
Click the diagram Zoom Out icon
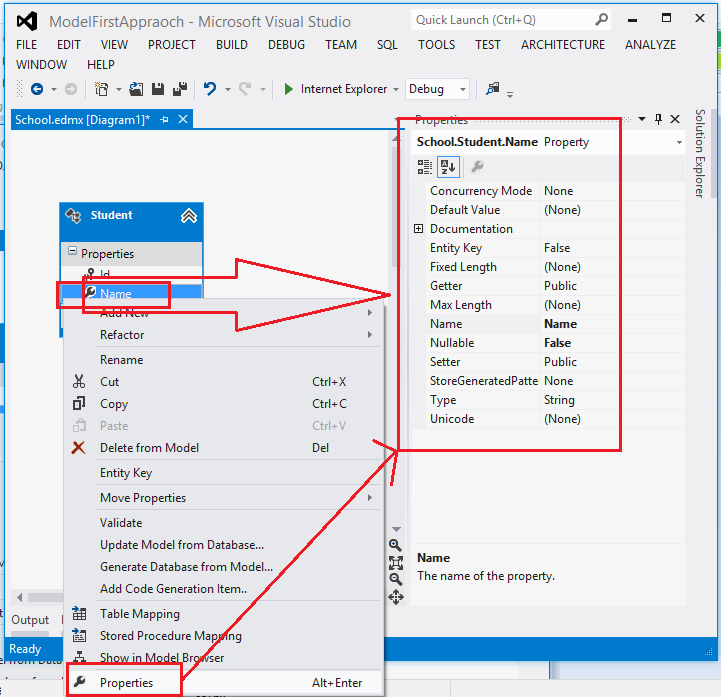[x=395, y=579]
